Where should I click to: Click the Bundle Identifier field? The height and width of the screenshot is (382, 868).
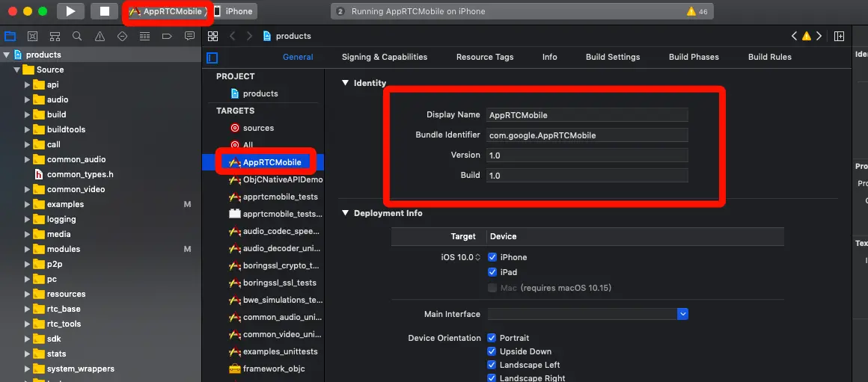coord(587,135)
